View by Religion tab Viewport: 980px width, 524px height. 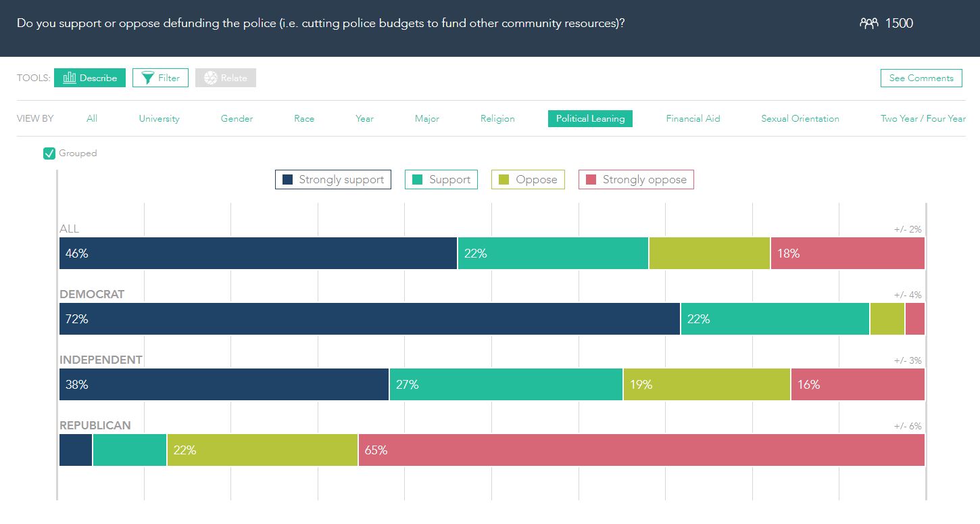(497, 118)
